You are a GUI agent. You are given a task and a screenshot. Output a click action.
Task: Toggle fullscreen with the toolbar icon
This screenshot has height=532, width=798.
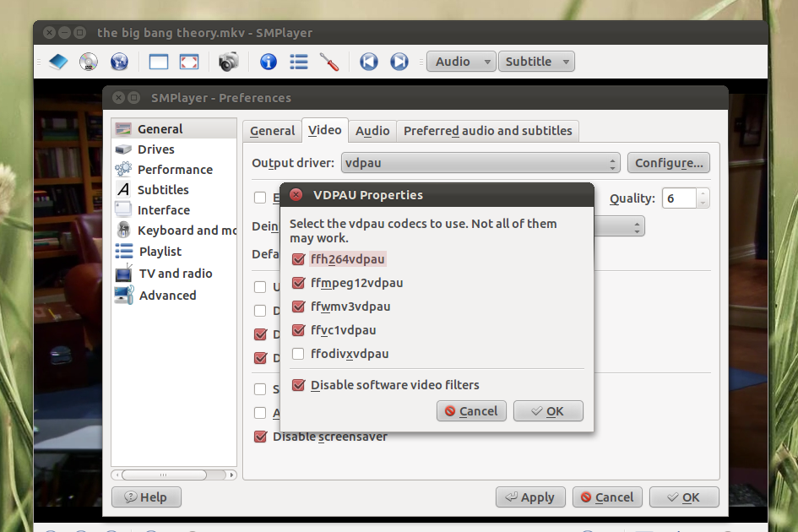pos(187,61)
